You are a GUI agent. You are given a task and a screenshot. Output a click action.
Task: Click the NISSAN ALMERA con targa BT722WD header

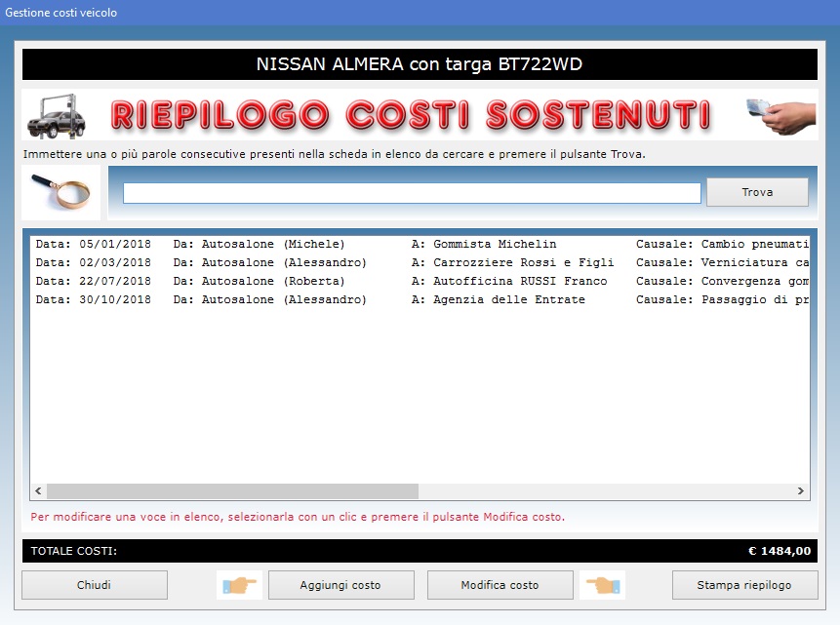pos(420,64)
